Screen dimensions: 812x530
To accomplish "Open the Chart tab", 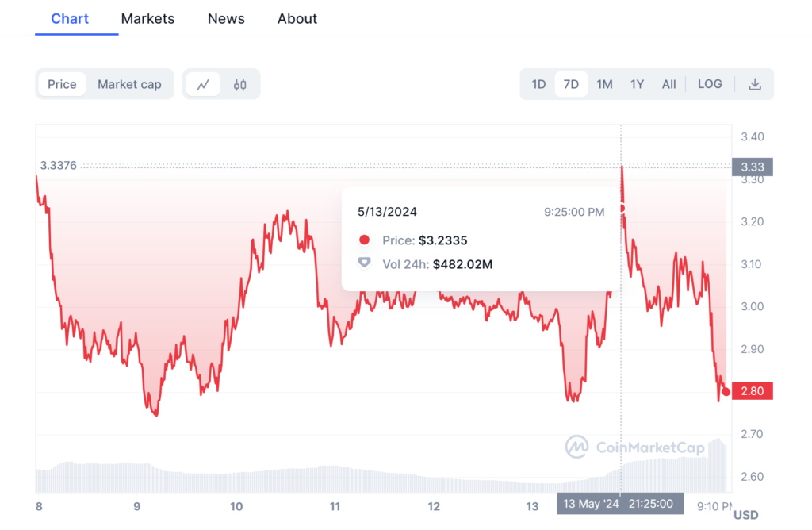I will (70, 18).
